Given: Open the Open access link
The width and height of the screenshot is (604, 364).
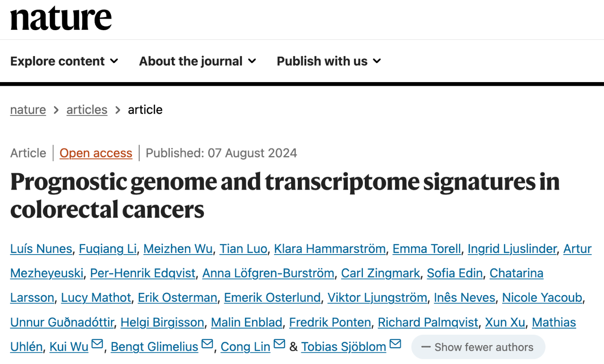Looking at the screenshot, I should coord(96,153).
